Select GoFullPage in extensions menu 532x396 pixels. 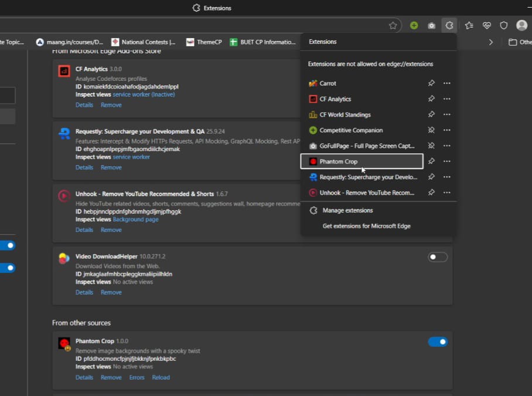pyautogui.click(x=362, y=146)
